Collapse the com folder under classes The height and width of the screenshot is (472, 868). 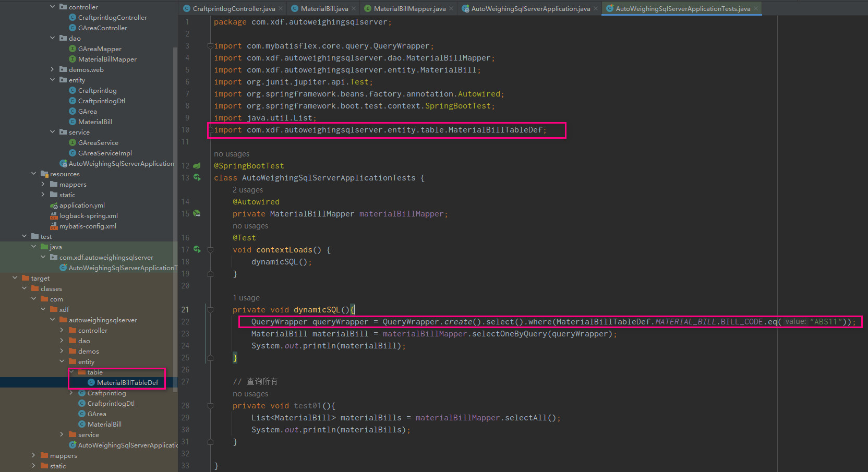33,299
